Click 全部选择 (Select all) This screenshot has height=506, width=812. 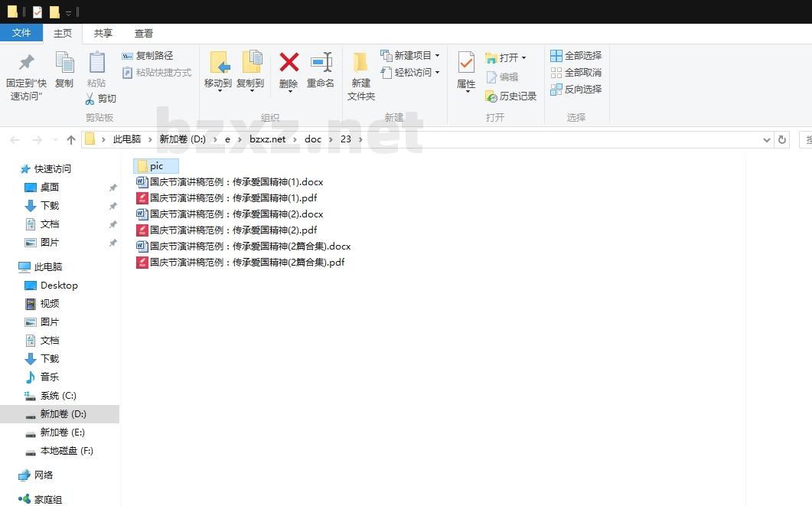tap(576, 56)
